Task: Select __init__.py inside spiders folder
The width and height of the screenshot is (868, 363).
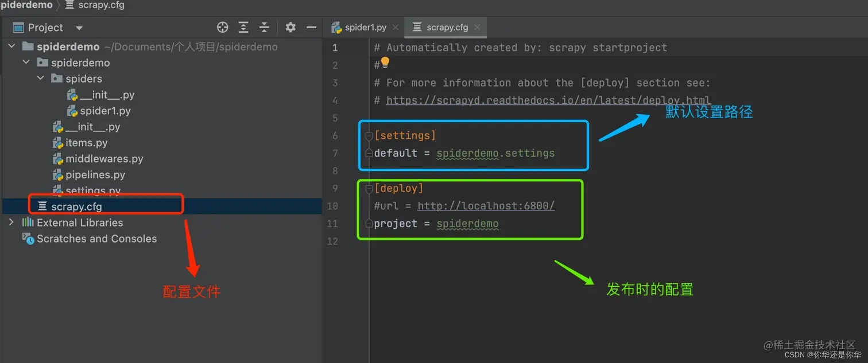Action: click(x=107, y=95)
